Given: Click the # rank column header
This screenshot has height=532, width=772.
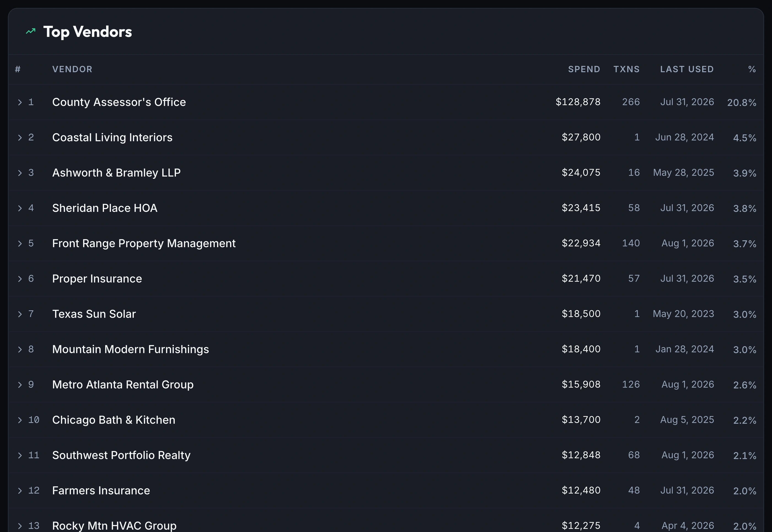Looking at the screenshot, I should (x=18, y=69).
